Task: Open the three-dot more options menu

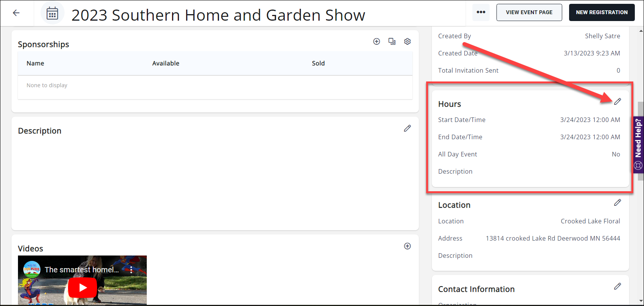Action: coord(481,12)
